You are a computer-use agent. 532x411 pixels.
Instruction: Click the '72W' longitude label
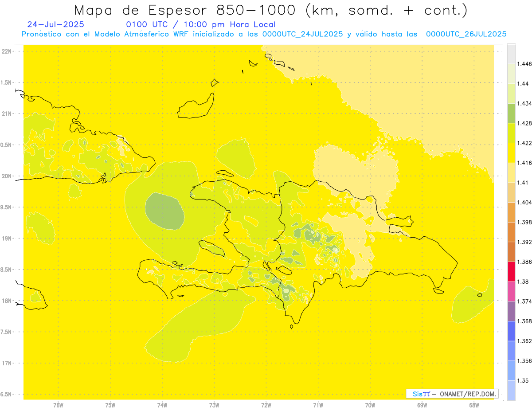(x=266, y=405)
